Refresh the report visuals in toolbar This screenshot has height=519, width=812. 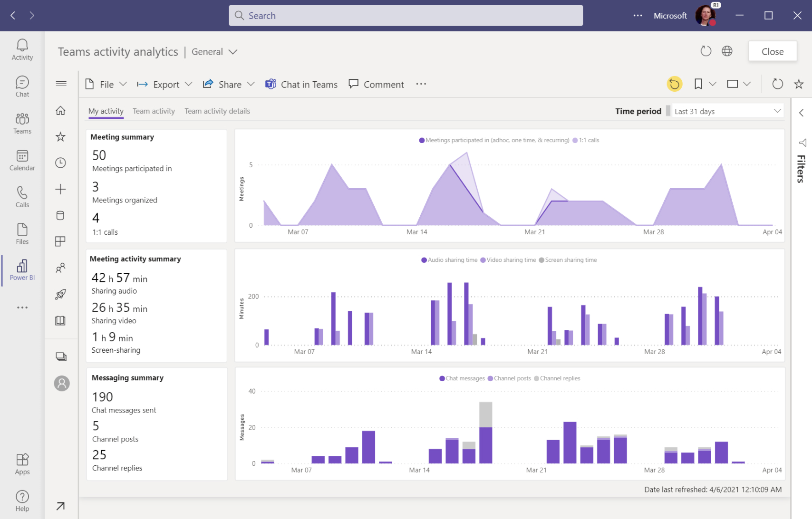pos(777,84)
